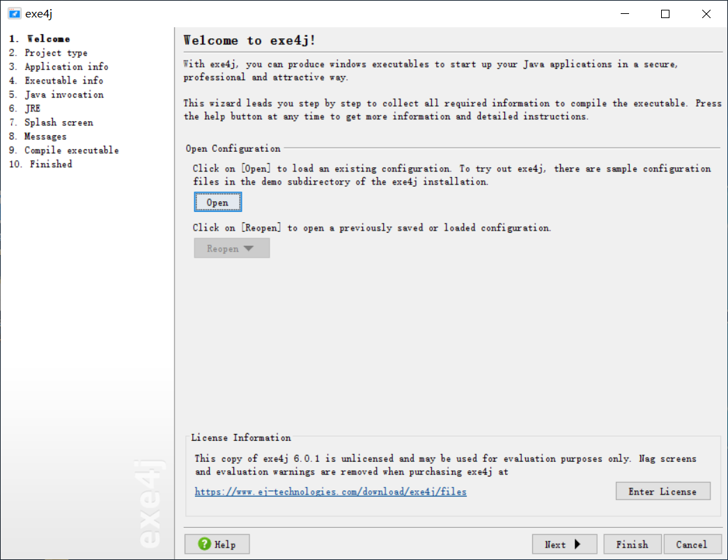Maximize the exe4j window

tap(665, 14)
